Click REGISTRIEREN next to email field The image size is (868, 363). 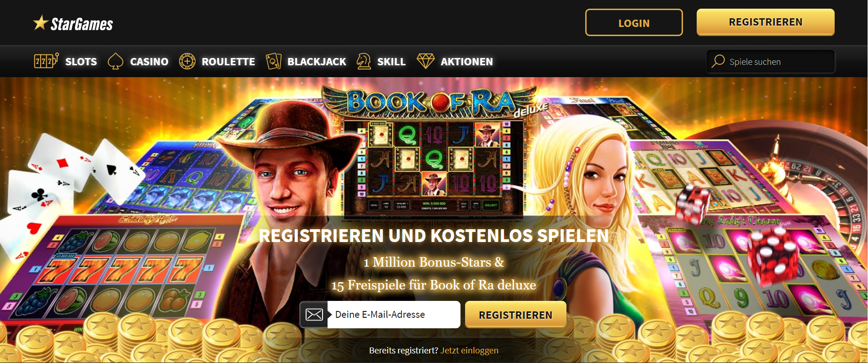point(516,315)
